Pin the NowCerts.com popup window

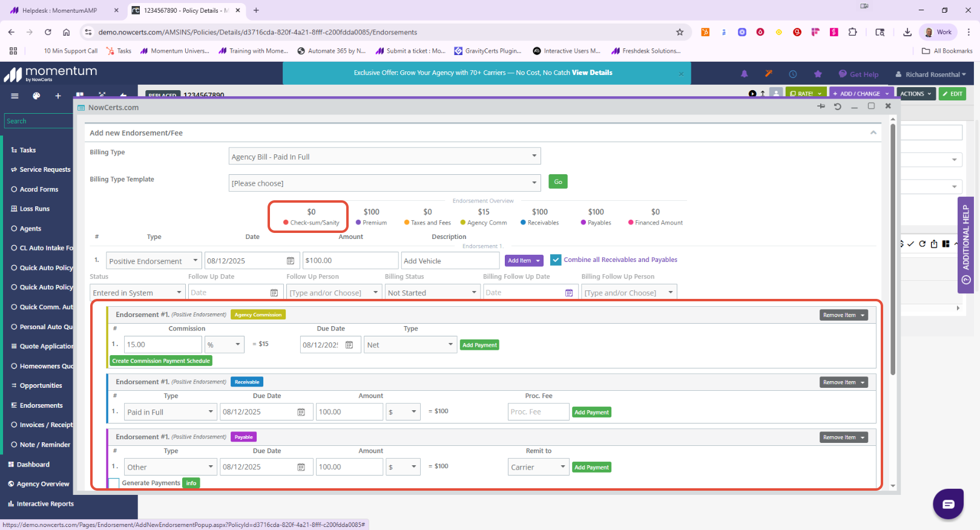[821, 106]
